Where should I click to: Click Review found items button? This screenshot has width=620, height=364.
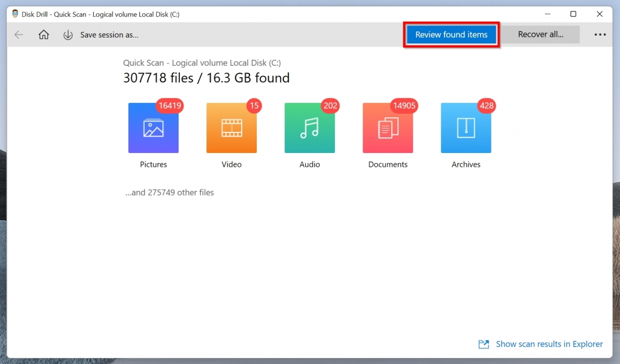451,34
